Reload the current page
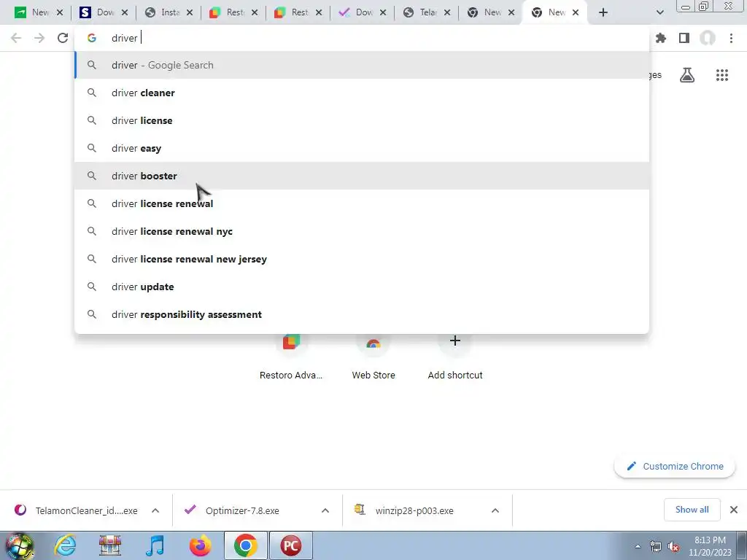The height and width of the screenshot is (560, 747). point(63,38)
